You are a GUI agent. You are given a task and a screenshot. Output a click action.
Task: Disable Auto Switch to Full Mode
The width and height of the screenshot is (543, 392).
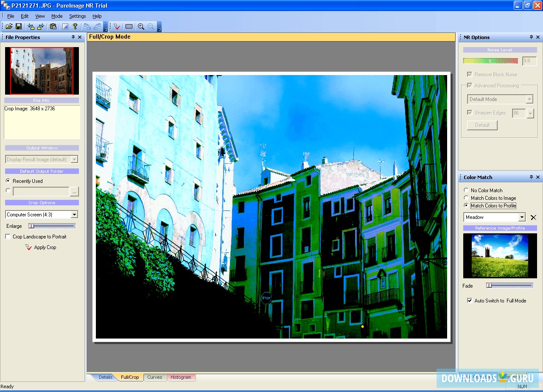[x=470, y=300]
